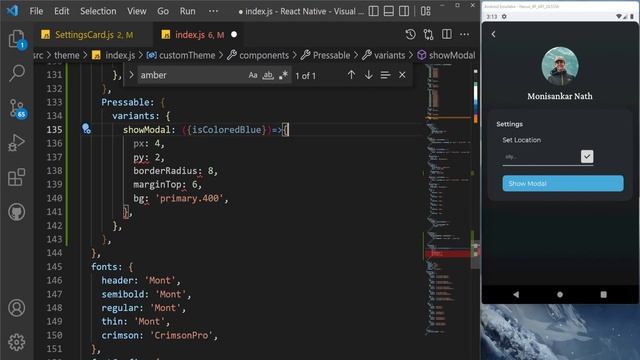Open the Run and Debug view
The image size is (640, 360).
[x=17, y=143]
